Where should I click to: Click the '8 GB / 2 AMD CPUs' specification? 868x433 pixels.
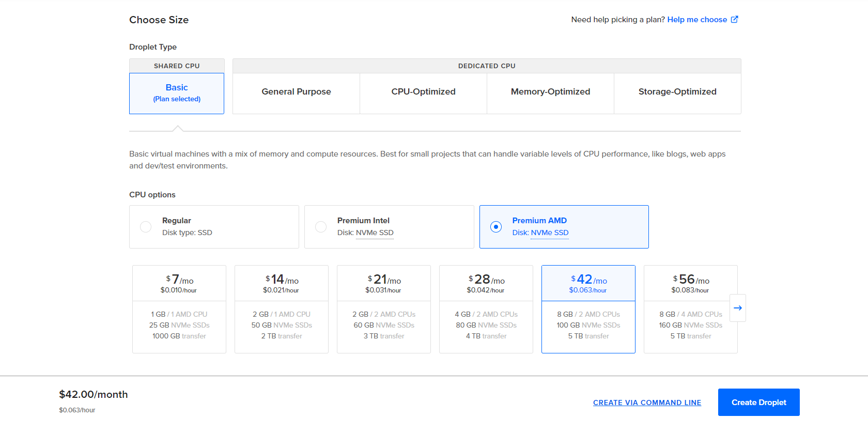tap(588, 314)
